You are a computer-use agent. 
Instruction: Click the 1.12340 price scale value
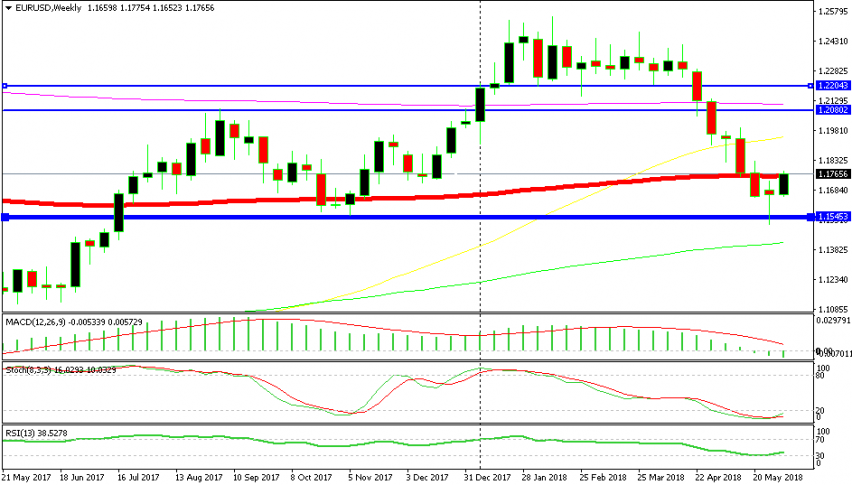coord(833,280)
